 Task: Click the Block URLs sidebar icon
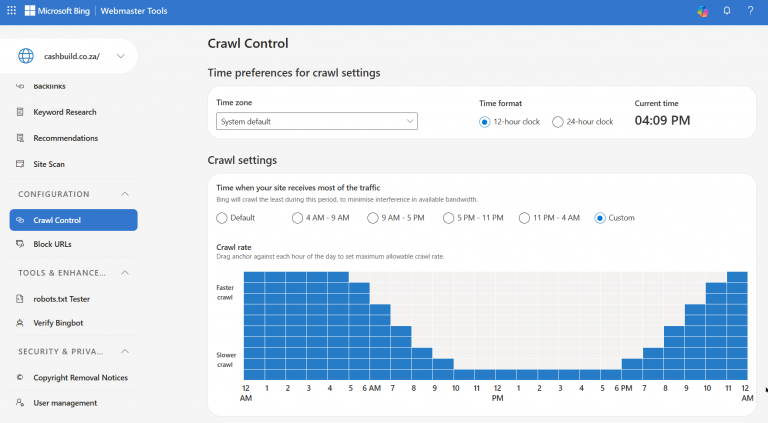(x=20, y=244)
